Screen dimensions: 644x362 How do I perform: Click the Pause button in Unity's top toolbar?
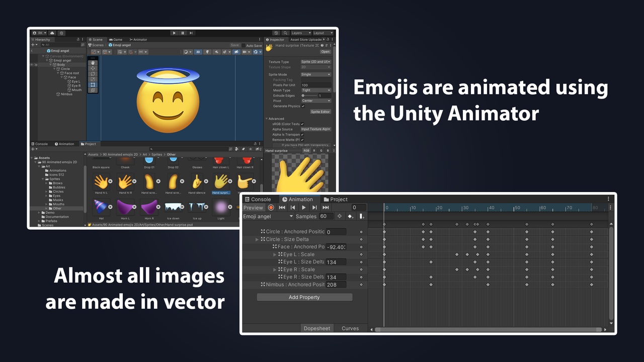[x=183, y=33]
